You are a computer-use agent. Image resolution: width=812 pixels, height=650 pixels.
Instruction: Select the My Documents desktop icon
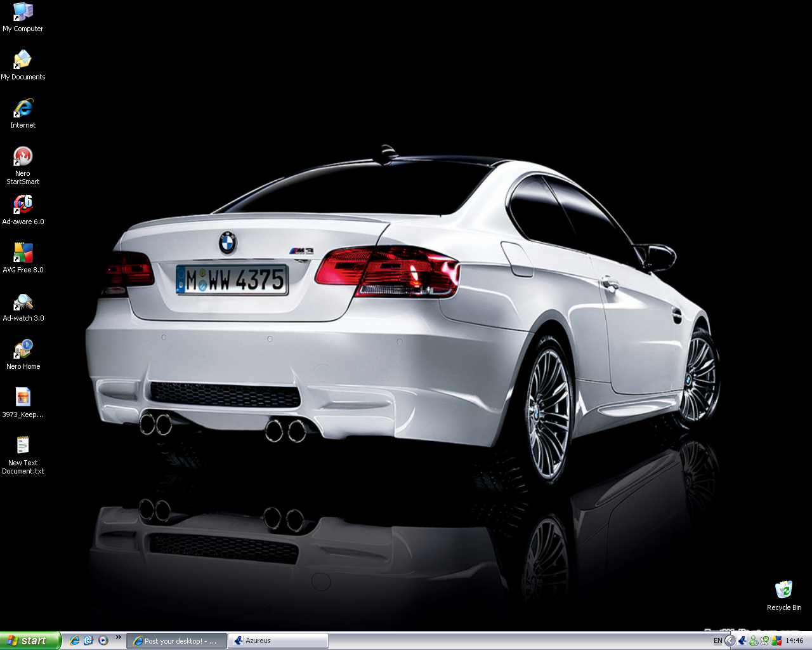[23, 66]
